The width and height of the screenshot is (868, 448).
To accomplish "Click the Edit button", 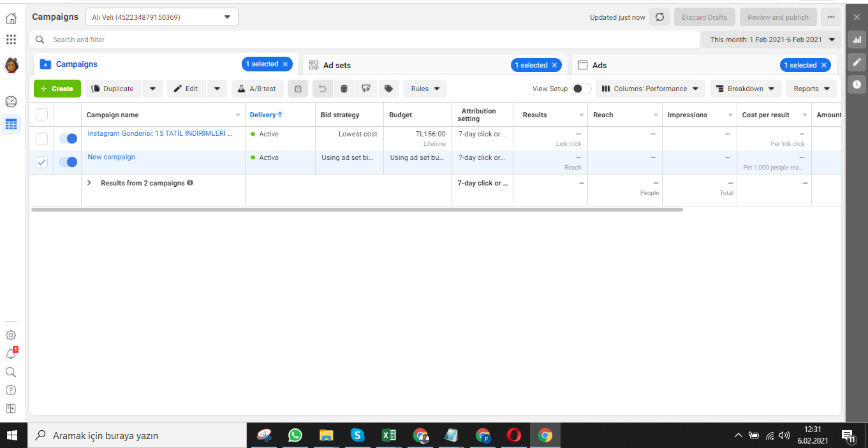I will point(186,89).
